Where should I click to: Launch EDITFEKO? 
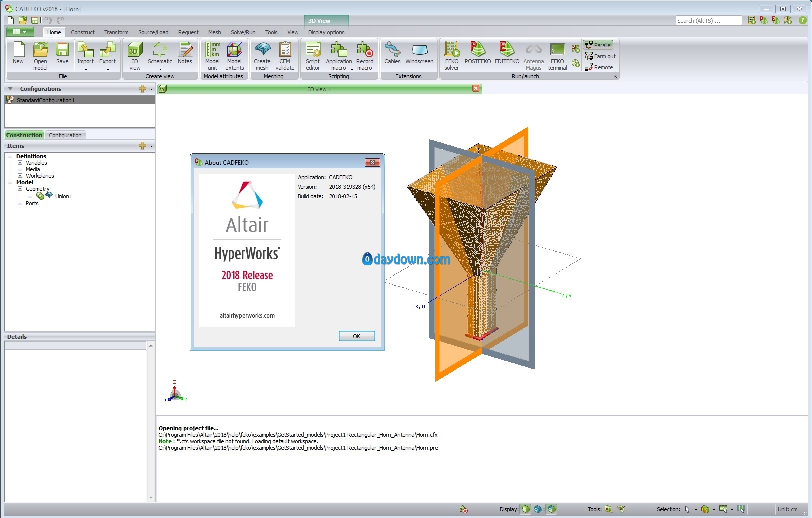507,54
